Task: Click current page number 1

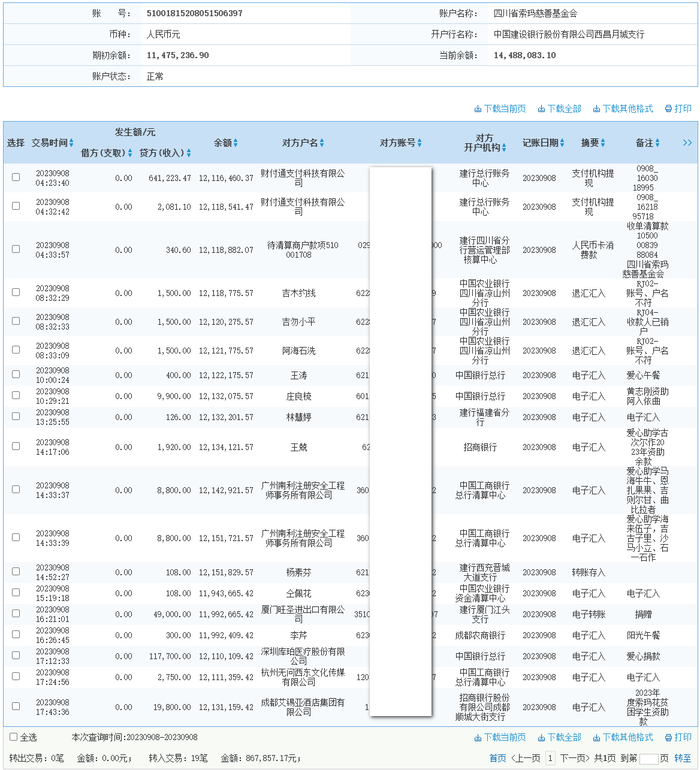Action: (550, 758)
